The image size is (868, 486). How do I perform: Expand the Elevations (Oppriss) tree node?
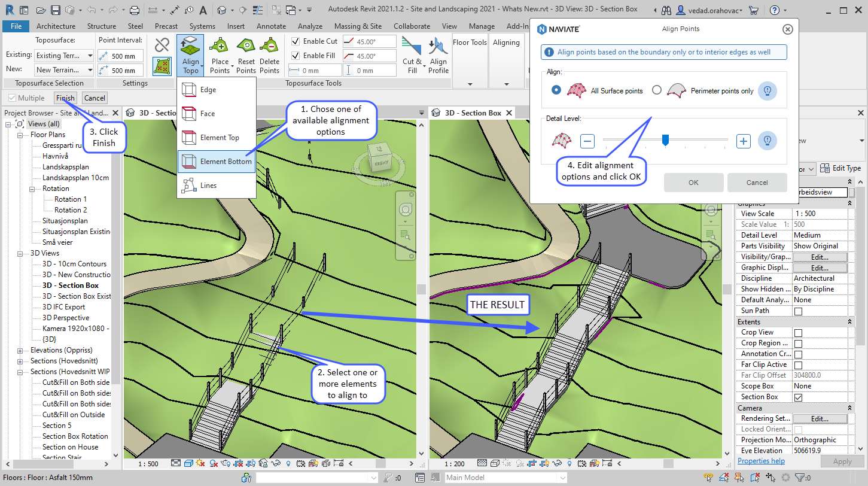(20, 350)
